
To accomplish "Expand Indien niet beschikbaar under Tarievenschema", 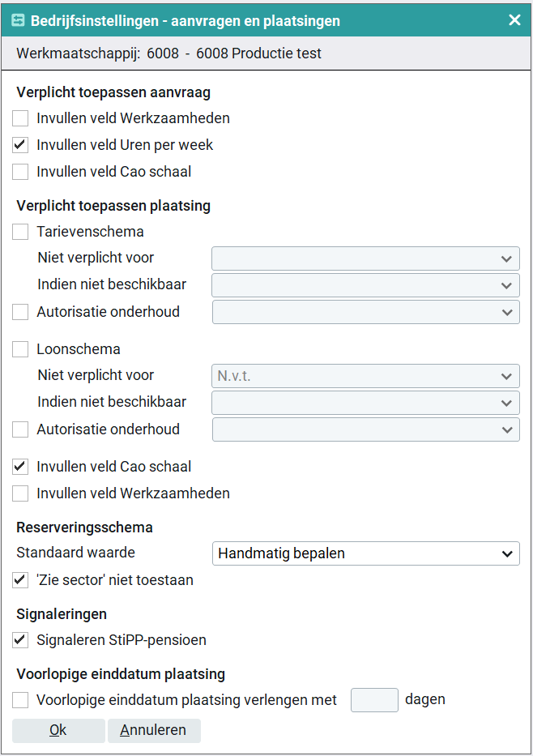I will pos(365,285).
